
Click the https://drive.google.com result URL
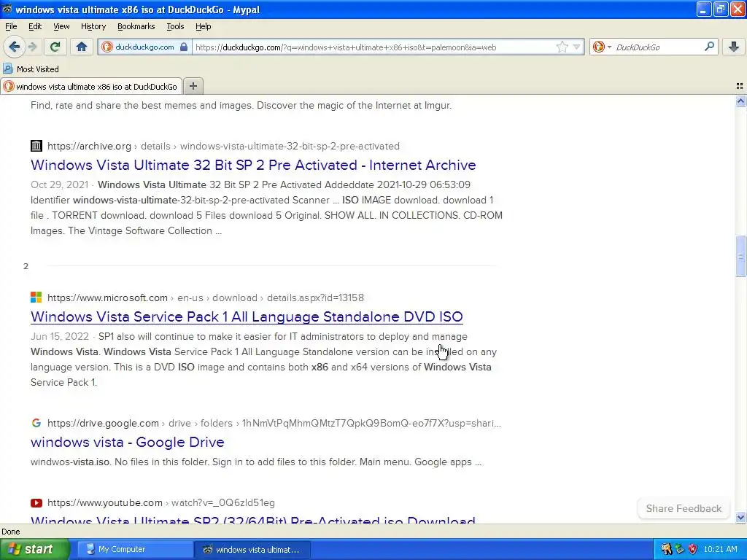[103, 424]
